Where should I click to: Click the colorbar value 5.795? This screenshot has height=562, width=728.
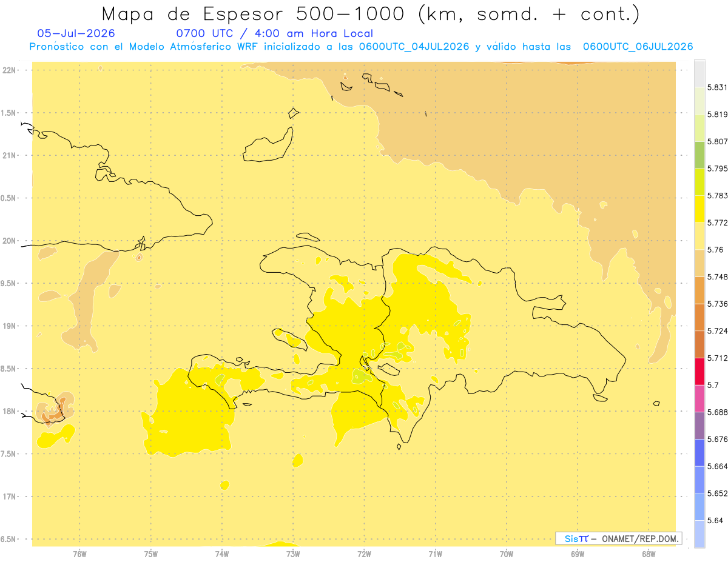tap(717, 169)
